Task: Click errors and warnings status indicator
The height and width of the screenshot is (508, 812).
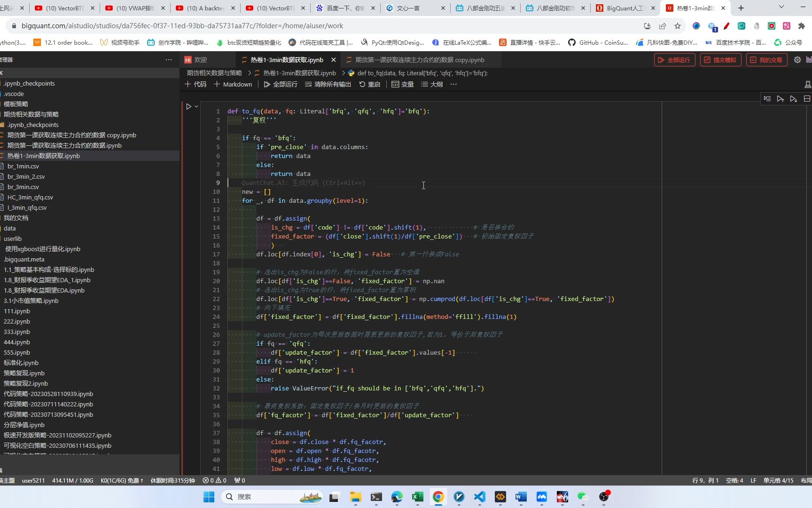Action: [x=215, y=480]
